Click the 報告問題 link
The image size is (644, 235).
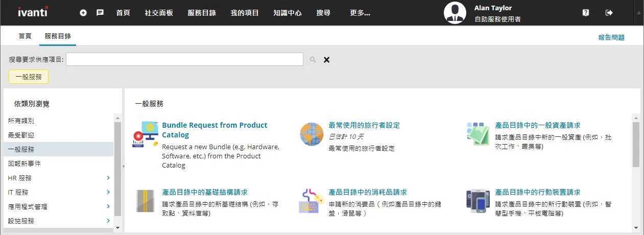(611, 37)
